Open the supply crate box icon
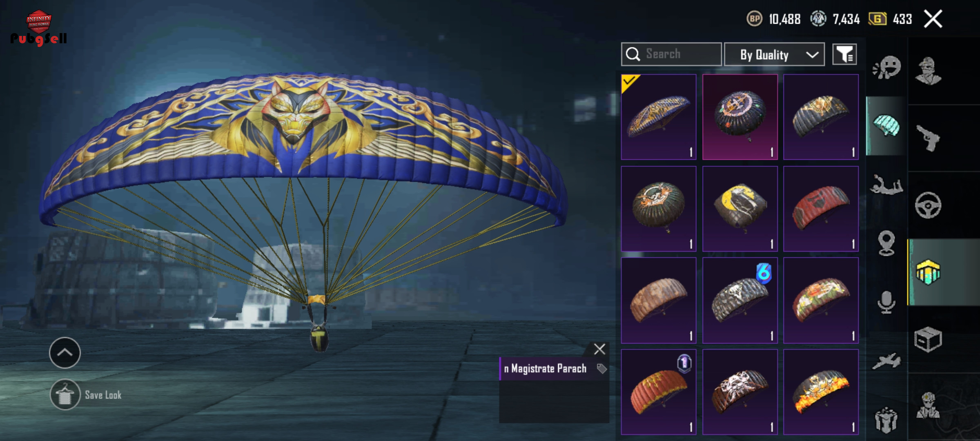This screenshot has width=980, height=441. pyautogui.click(x=928, y=339)
